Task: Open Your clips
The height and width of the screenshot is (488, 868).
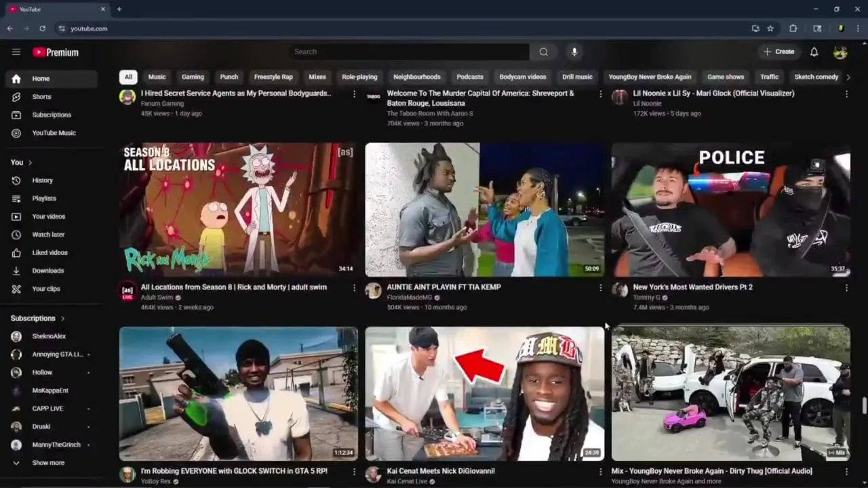Action: [x=51, y=289]
